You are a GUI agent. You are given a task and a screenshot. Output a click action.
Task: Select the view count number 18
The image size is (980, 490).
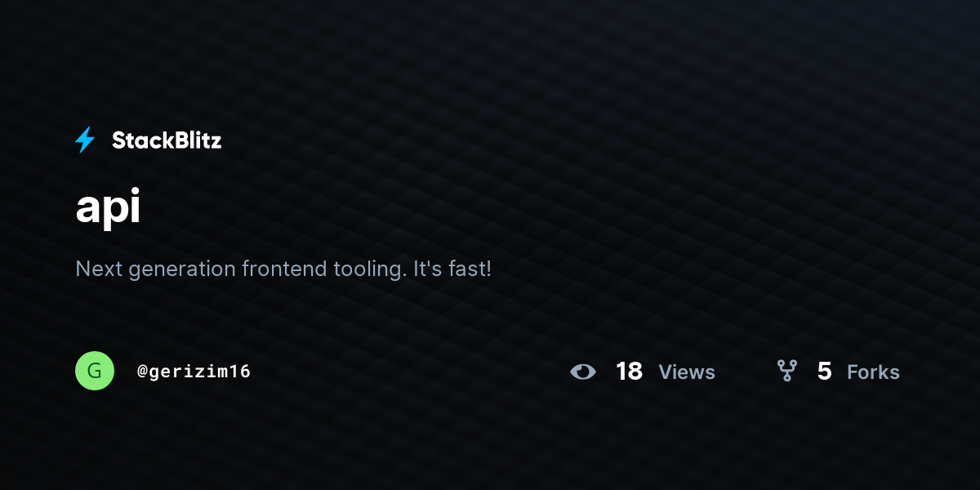pyautogui.click(x=630, y=372)
